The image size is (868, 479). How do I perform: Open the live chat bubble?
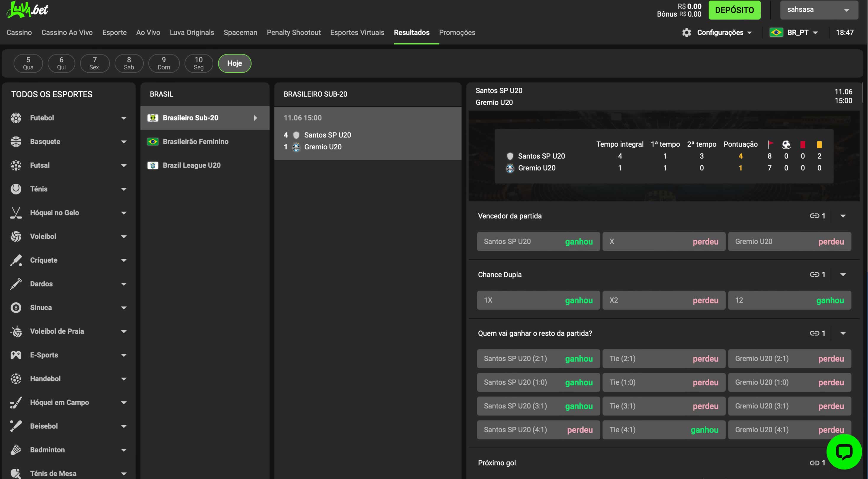pyautogui.click(x=844, y=452)
